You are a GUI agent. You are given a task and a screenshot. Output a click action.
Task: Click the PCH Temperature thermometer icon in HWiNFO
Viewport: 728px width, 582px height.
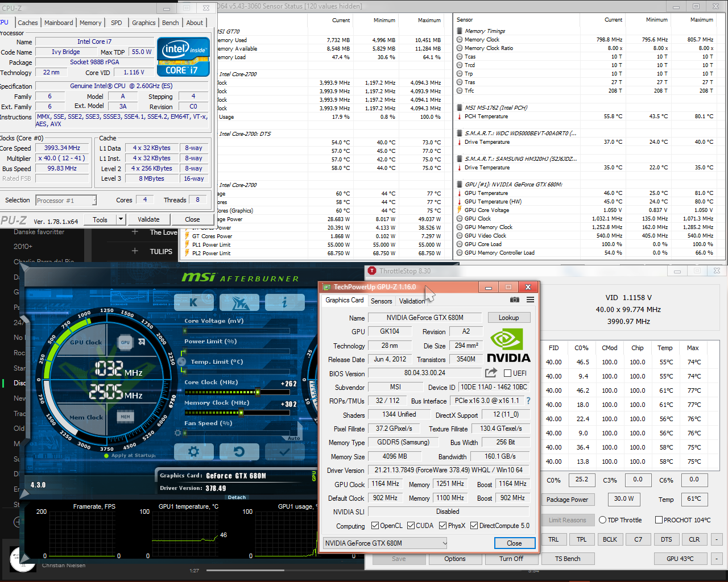(x=460, y=117)
